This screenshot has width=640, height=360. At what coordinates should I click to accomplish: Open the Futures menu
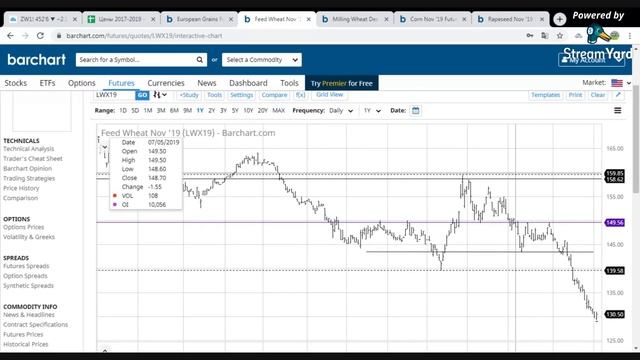(x=121, y=83)
